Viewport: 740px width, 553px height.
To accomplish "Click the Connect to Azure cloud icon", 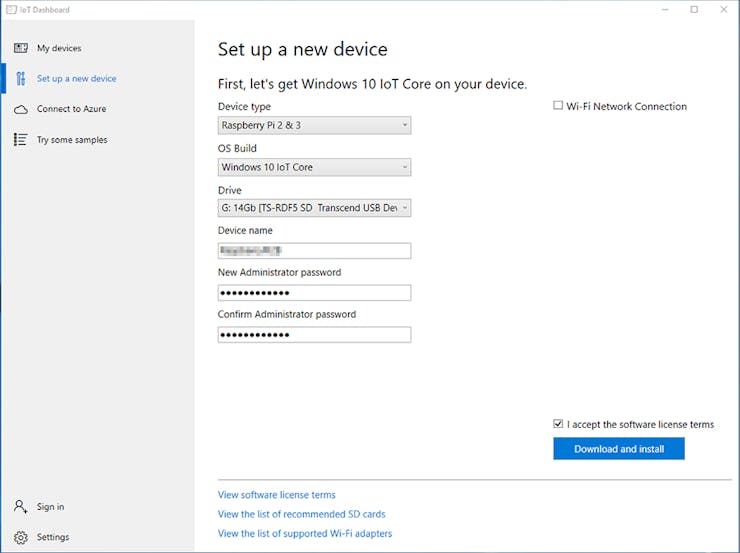I will coord(21,109).
